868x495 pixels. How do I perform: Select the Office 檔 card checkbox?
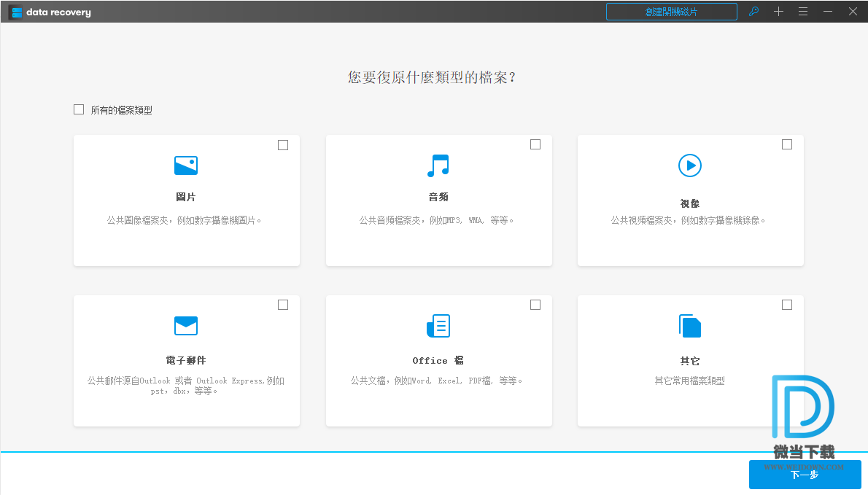(x=535, y=305)
